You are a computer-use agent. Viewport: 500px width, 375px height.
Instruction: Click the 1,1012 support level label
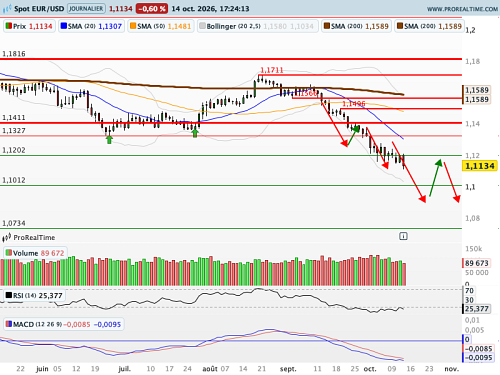(14, 180)
